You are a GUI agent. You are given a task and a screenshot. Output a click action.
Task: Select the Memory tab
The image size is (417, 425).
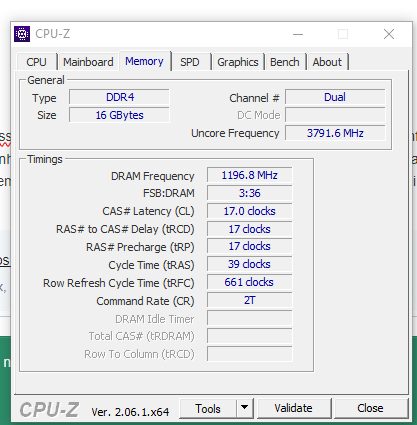coord(144,61)
